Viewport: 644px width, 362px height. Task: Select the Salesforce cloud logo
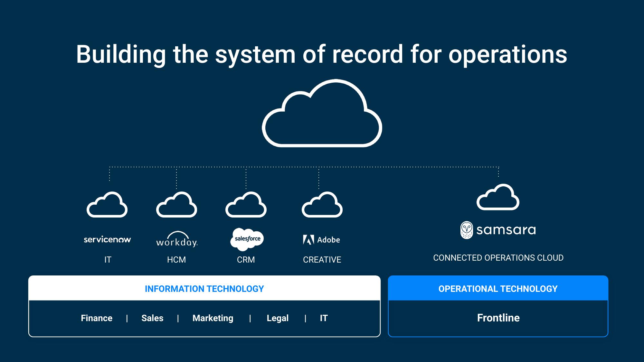coord(247,239)
